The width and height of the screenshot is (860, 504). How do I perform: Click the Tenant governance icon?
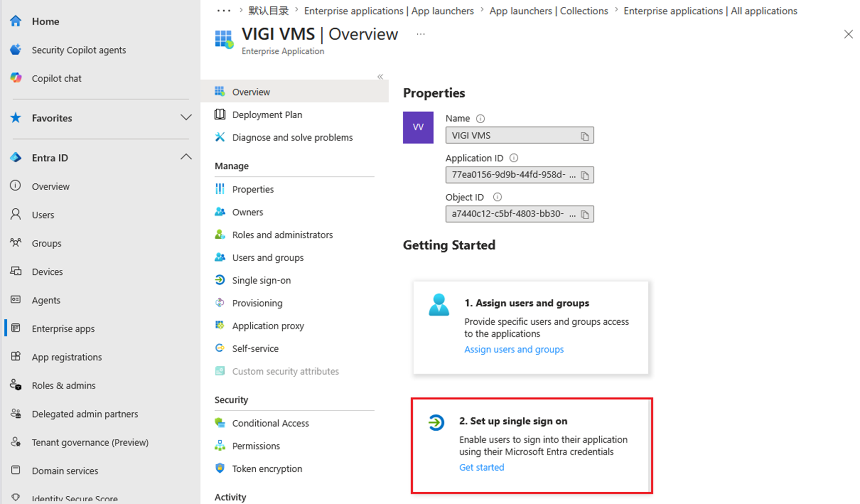(x=15, y=442)
